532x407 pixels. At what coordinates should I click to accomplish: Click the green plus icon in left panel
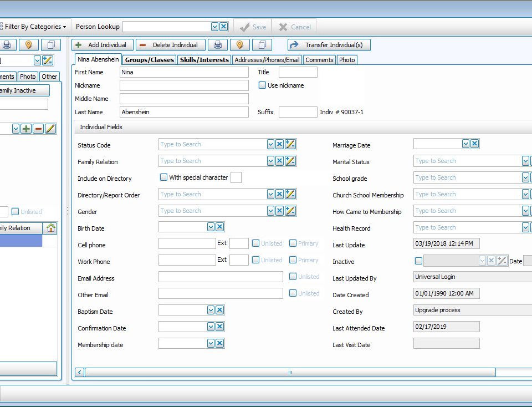26,129
